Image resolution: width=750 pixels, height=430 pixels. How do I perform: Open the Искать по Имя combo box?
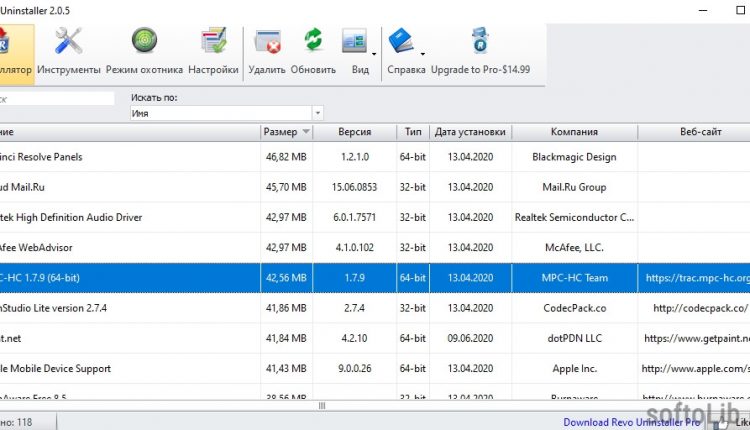227,113
